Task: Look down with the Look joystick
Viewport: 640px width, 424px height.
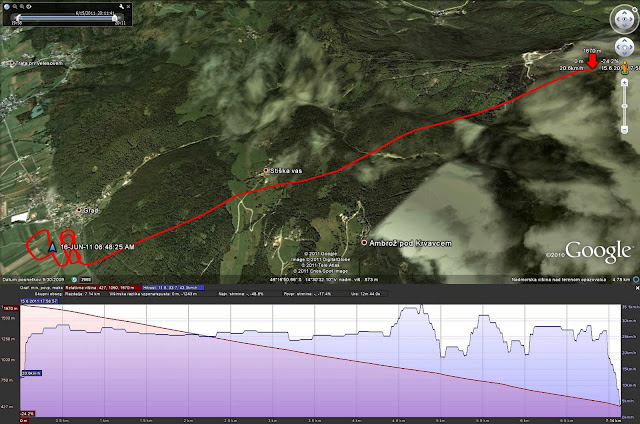Action: 624,26
